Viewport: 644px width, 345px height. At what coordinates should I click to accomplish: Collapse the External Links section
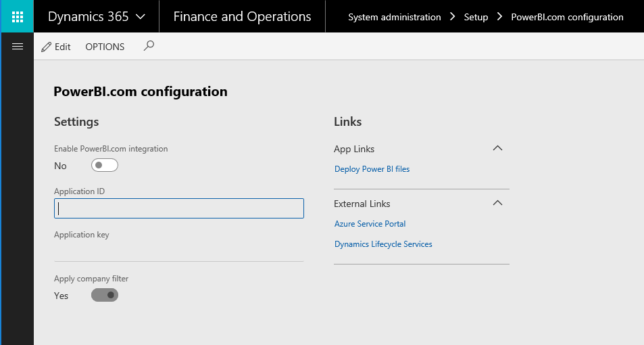pyautogui.click(x=498, y=203)
